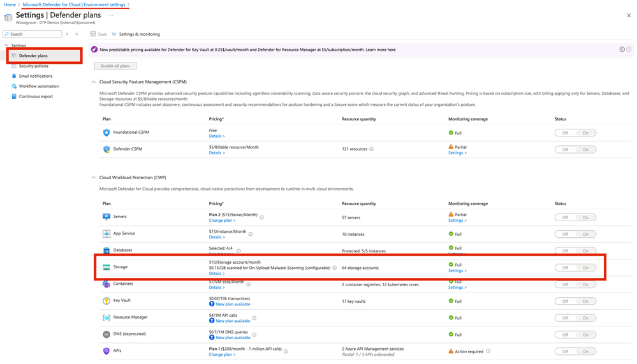
Task: Click info icon beside App Service pricing
Action: 250,234
